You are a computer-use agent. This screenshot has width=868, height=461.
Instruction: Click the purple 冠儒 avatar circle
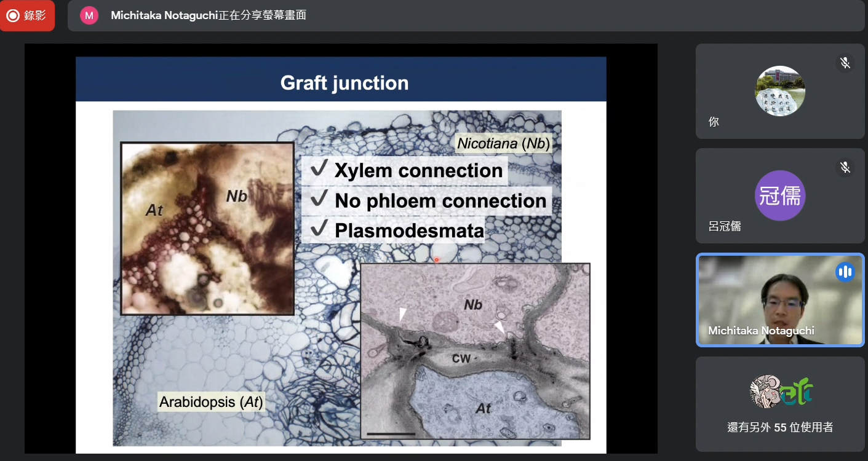click(x=780, y=195)
